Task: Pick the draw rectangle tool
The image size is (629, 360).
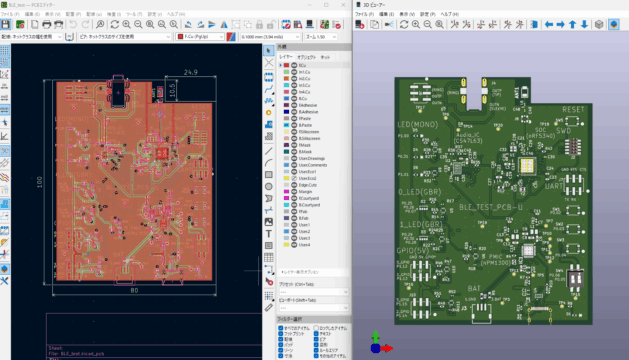Action: [269, 175]
